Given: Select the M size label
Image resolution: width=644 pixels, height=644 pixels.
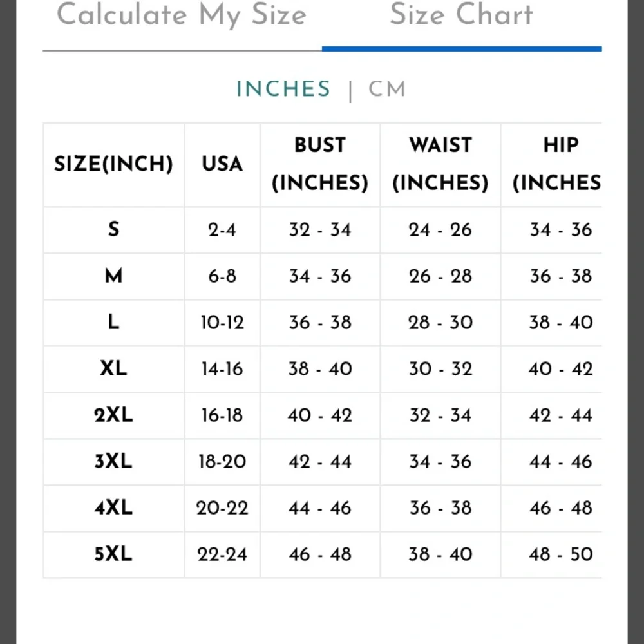Looking at the screenshot, I should [x=113, y=276].
